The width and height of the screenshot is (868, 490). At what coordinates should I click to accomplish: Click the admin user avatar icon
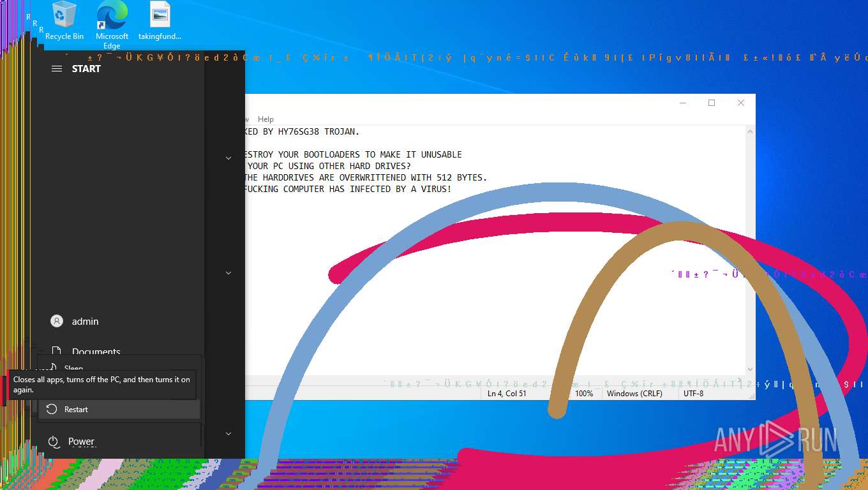(x=57, y=321)
